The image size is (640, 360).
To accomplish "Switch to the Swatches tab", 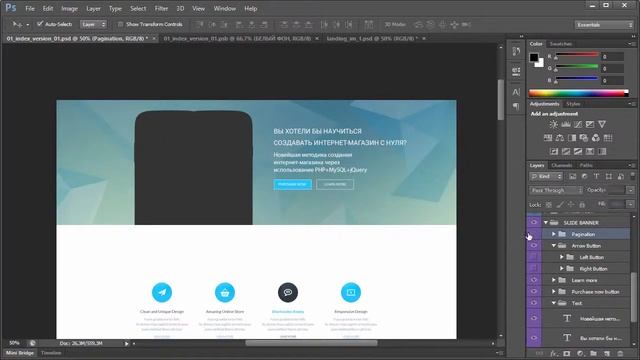I will click(x=560, y=44).
